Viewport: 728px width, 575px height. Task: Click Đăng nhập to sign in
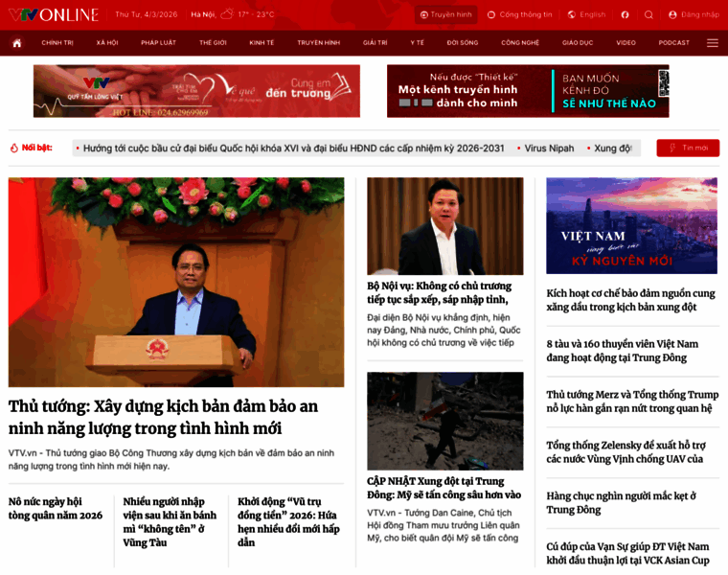(x=694, y=15)
